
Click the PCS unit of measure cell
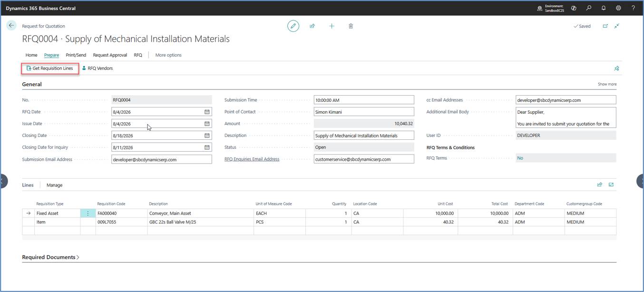click(x=280, y=222)
